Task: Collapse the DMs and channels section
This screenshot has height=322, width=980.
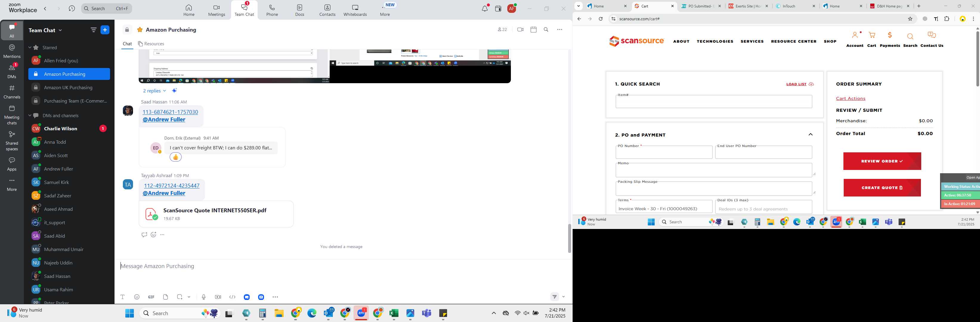Action: 30,116
